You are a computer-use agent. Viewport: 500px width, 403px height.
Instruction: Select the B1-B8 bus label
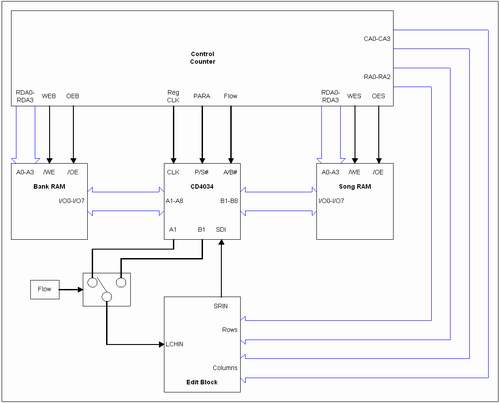229,201
